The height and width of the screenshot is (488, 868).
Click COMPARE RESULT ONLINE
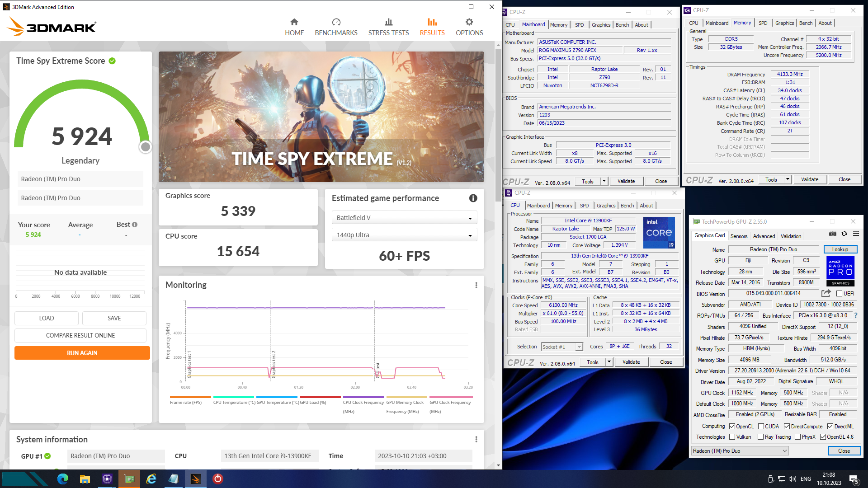(80, 335)
